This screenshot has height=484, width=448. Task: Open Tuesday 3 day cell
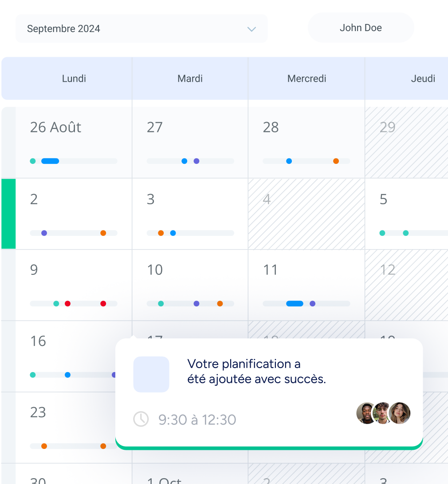click(x=190, y=214)
